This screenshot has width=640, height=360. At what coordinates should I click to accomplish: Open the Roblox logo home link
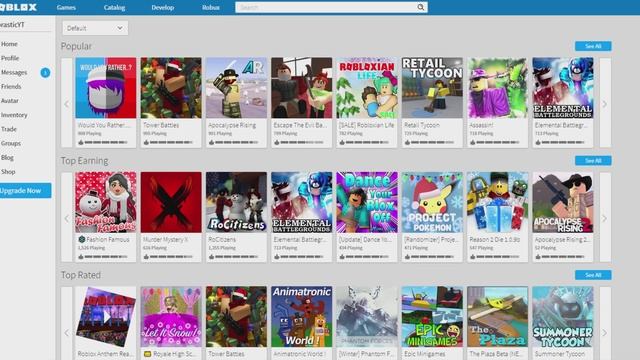pyautogui.click(x=18, y=7)
